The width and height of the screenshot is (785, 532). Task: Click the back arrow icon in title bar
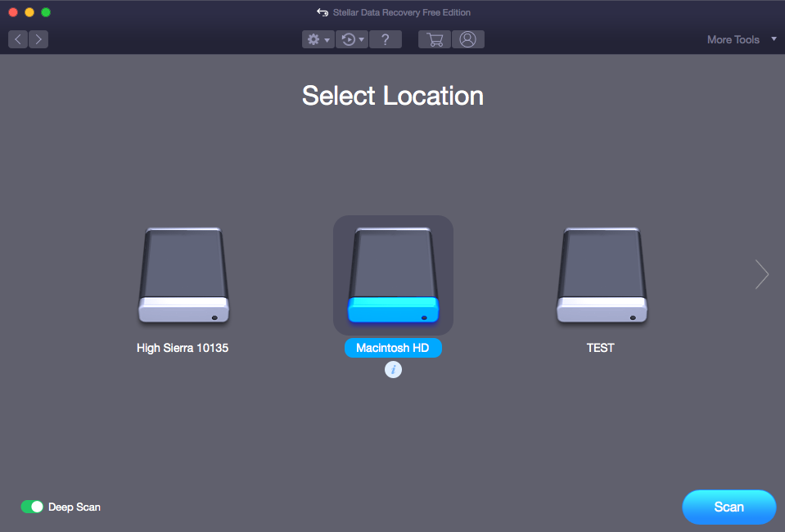pyautogui.click(x=323, y=12)
